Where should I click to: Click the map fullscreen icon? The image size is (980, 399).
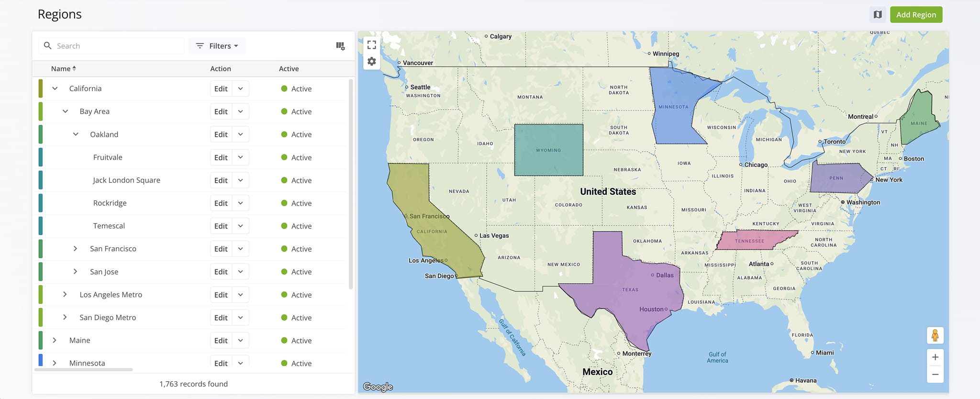point(371,45)
